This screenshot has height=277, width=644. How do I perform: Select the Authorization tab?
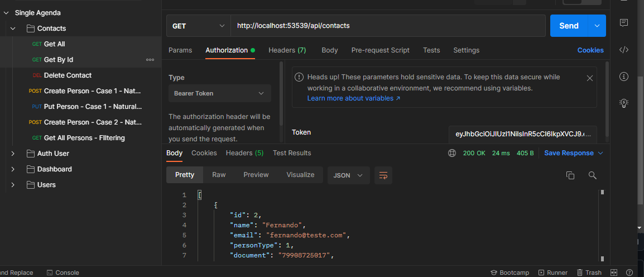tap(230, 50)
